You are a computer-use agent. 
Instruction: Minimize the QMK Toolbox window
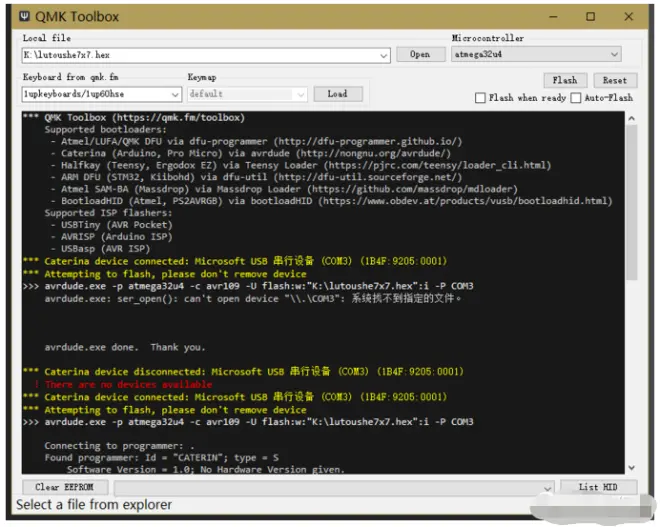(x=553, y=17)
